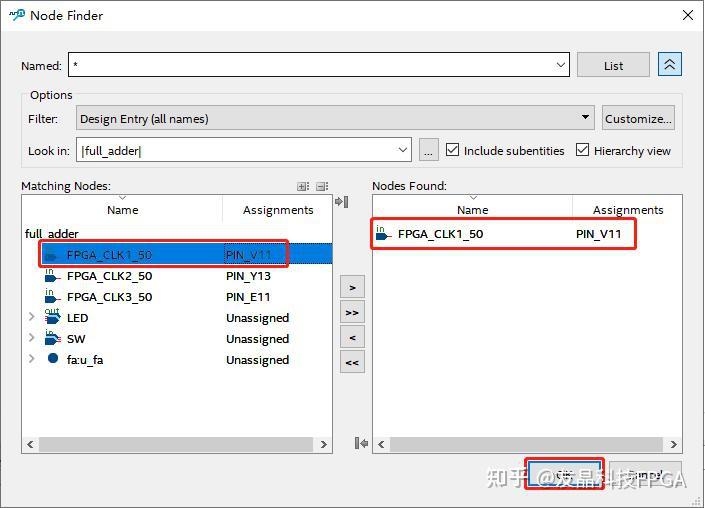Select the SW node name
This screenshot has height=508, width=705.
click(76, 339)
